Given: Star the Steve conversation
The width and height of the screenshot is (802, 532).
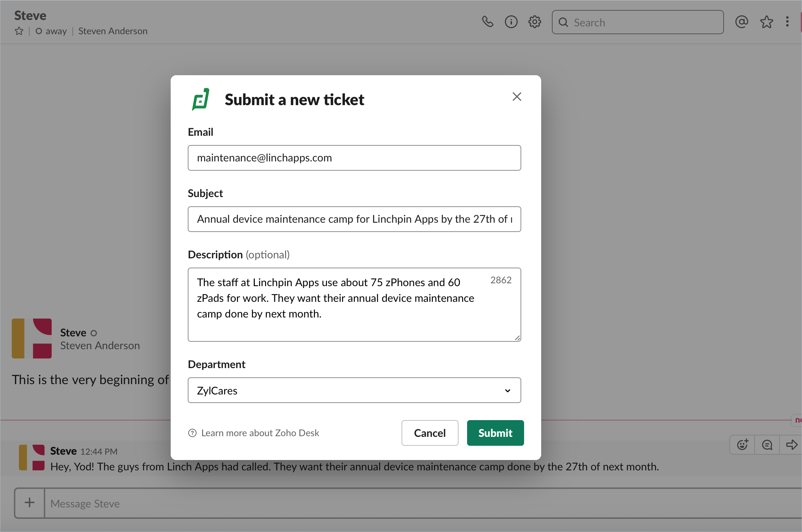Looking at the screenshot, I should point(19,31).
